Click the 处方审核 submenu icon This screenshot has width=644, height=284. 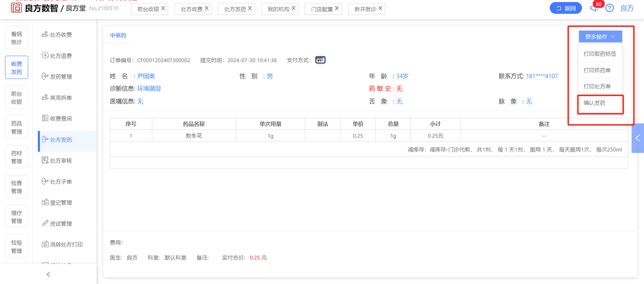45,161
